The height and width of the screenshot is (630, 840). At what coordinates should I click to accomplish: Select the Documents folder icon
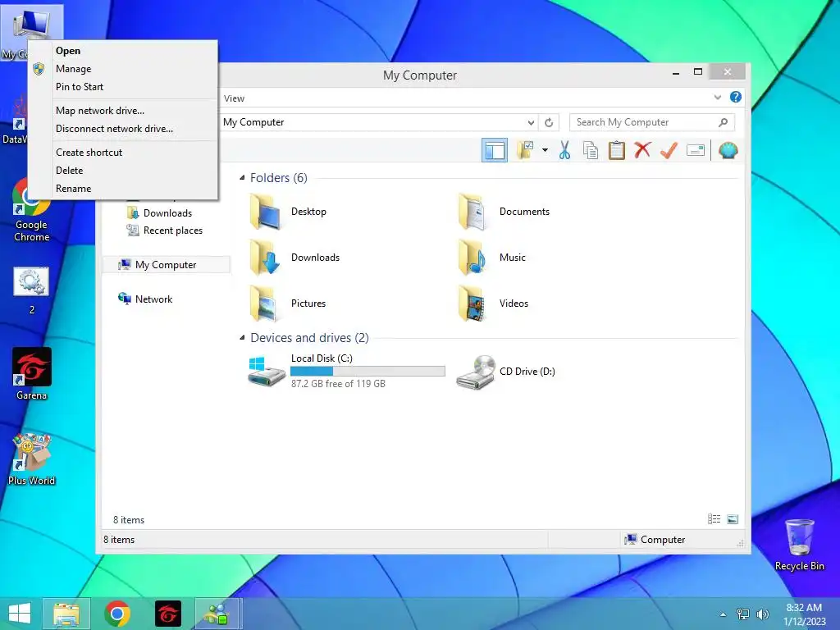(x=473, y=212)
